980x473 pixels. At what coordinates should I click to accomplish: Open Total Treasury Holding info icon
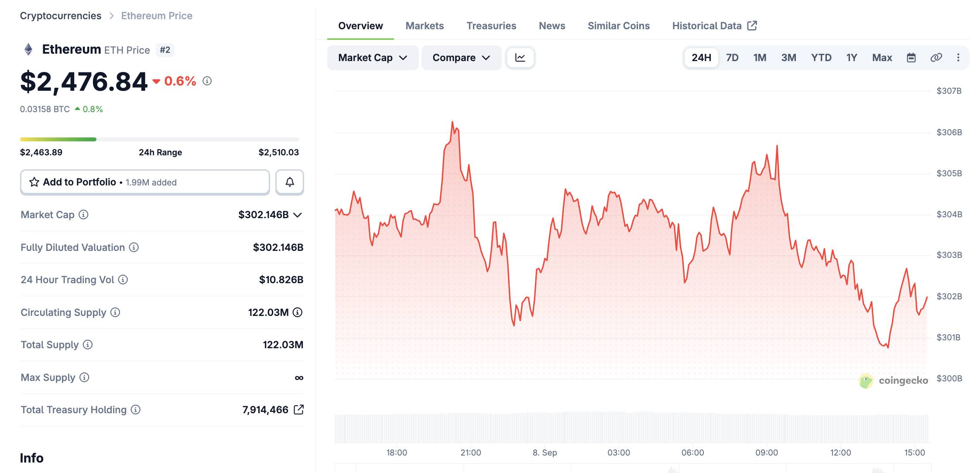point(136,410)
